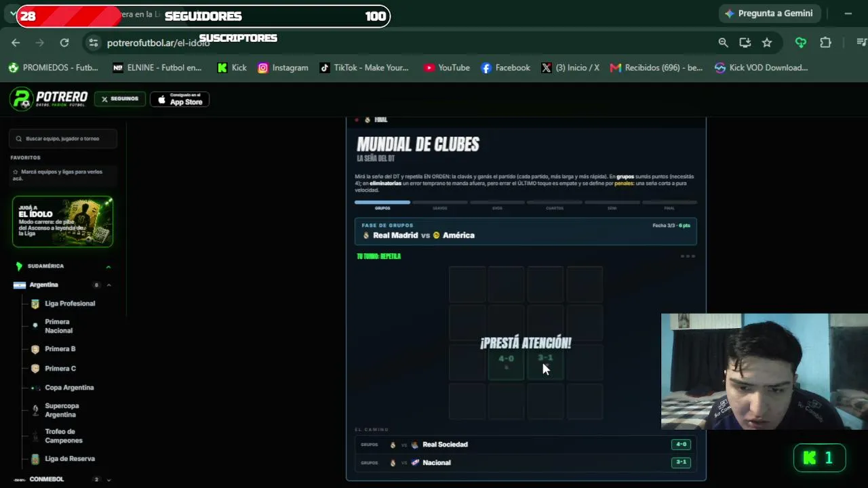Bookmark this page with the star icon

click(x=767, y=43)
